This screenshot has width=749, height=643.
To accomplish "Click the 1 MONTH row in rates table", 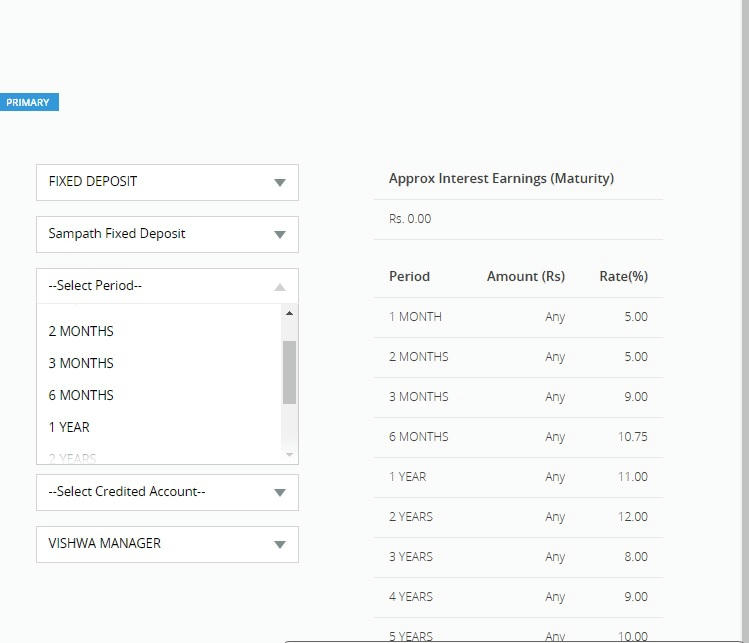I will pos(518,317).
